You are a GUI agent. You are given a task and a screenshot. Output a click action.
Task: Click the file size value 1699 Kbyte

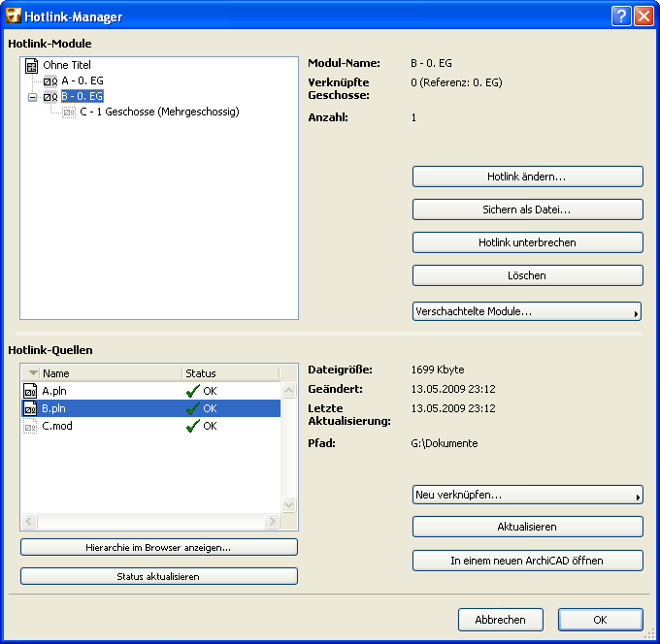(438, 370)
